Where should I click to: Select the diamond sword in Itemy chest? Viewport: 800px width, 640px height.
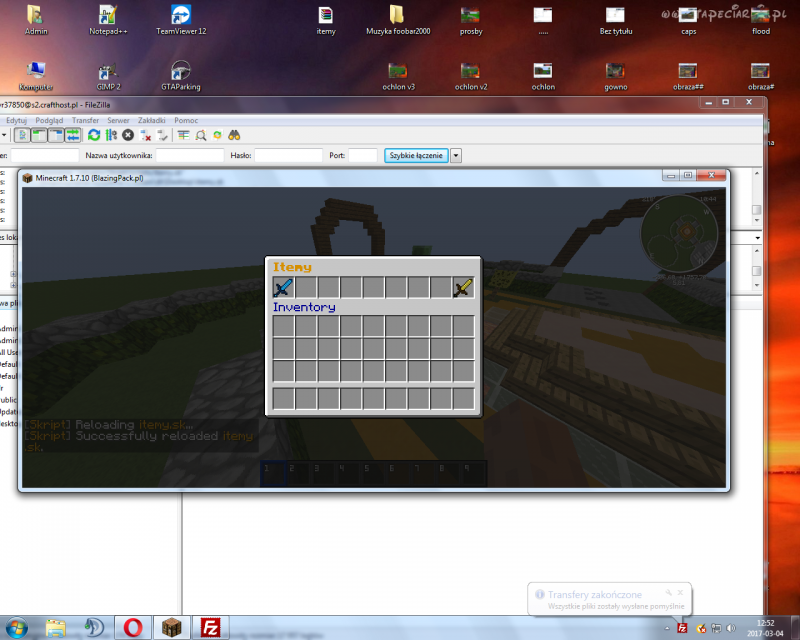click(283, 287)
